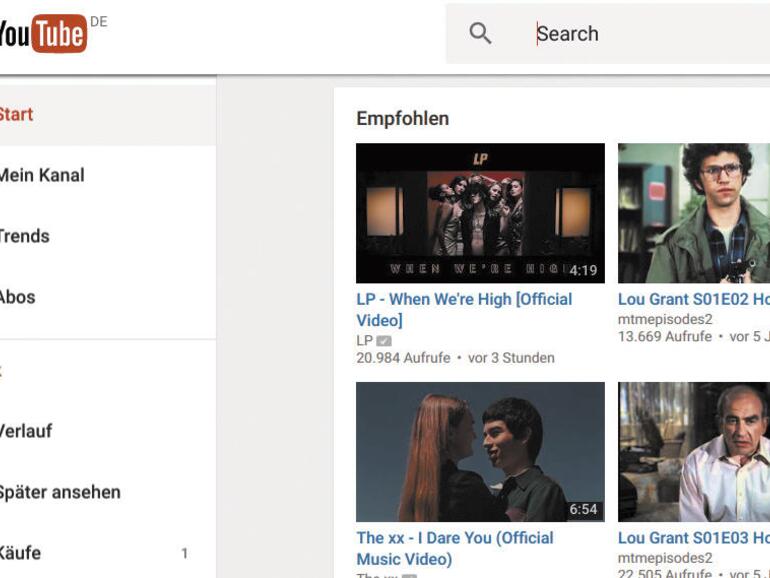The height and width of the screenshot is (578, 770).
Task: Select Start in the sidebar
Action: (x=108, y=115)
